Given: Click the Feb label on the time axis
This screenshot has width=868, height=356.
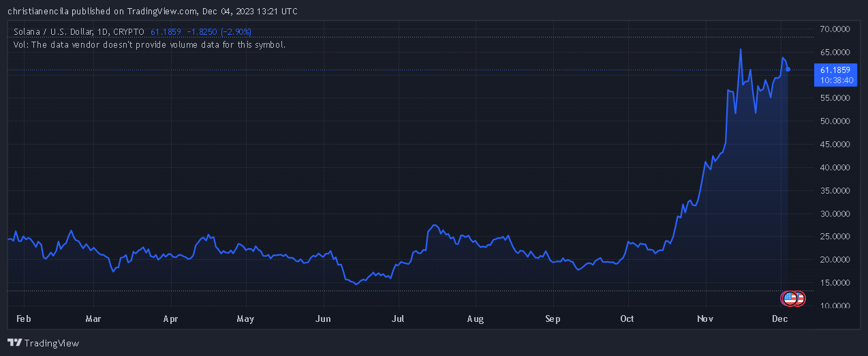Looking at the screenshot, I should [24, 318].
